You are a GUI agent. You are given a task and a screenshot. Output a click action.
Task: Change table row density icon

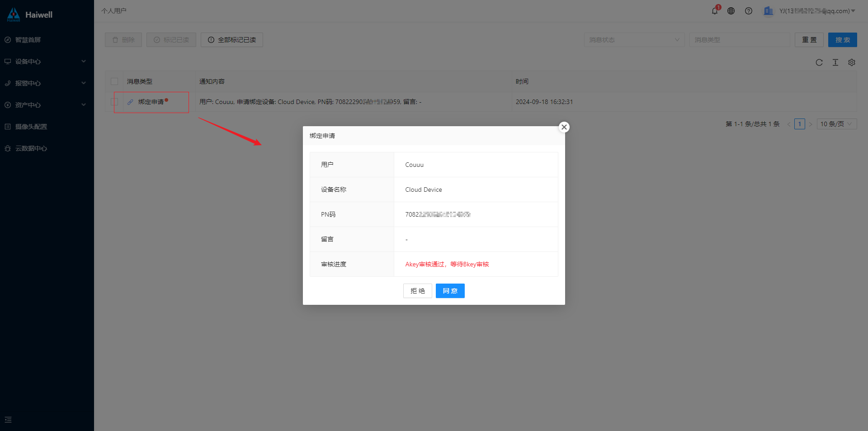(x=835, y=62)
